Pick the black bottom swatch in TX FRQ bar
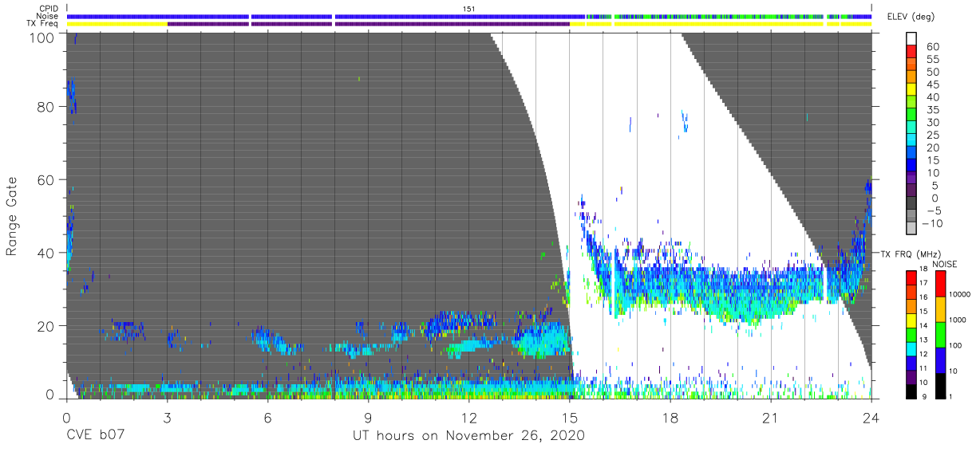The width and height of the screenshot is (980, 452). click(x=911, y=390)
